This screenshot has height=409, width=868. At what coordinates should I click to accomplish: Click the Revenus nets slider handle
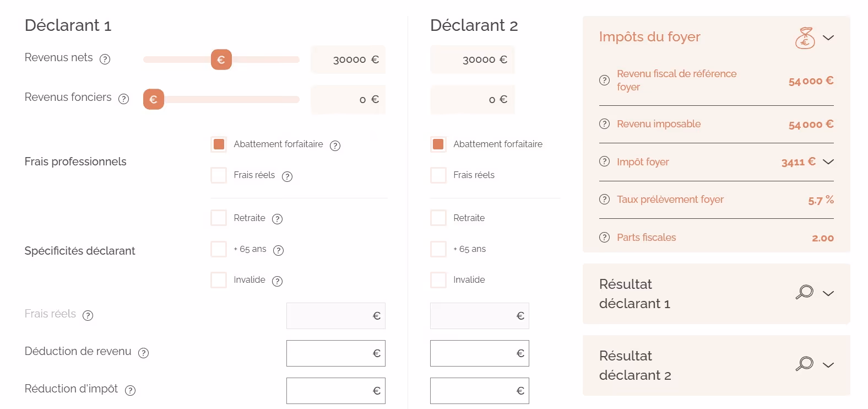tap(221, 60)
